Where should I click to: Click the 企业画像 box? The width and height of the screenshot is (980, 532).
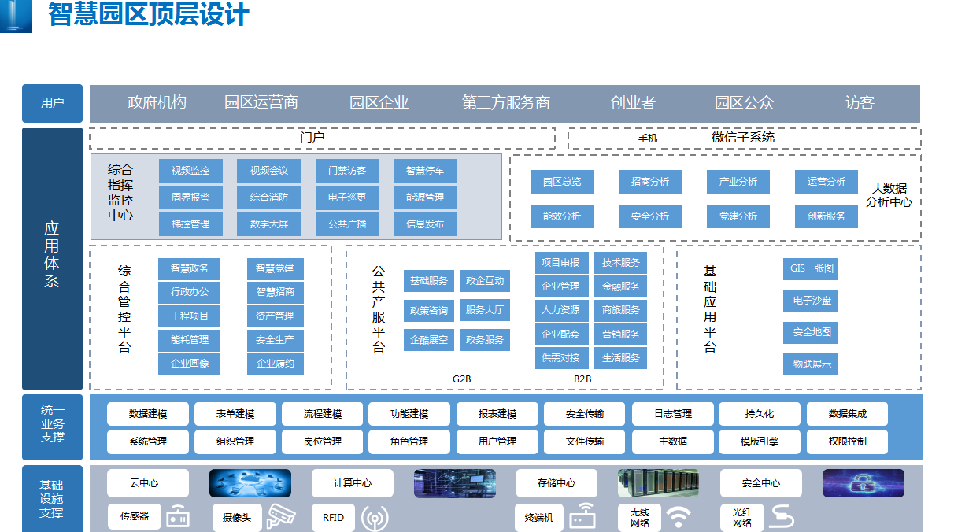click(x=190, y=364)
